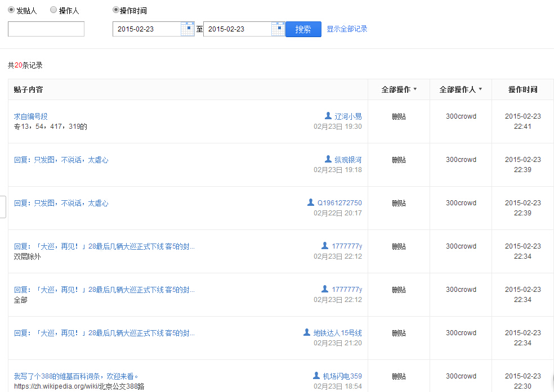Click 300crowd in the 求自编号段 row
This screenshot has width=554, height=392.
pyautogui.click(x=461, y=116)
